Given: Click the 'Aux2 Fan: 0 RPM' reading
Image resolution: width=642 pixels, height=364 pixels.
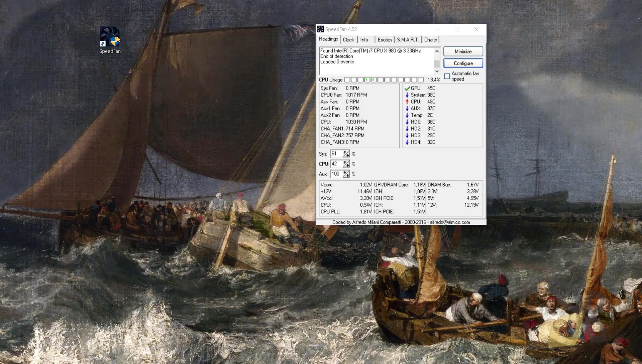Looking at the screenshot, I should pos(340,115).
